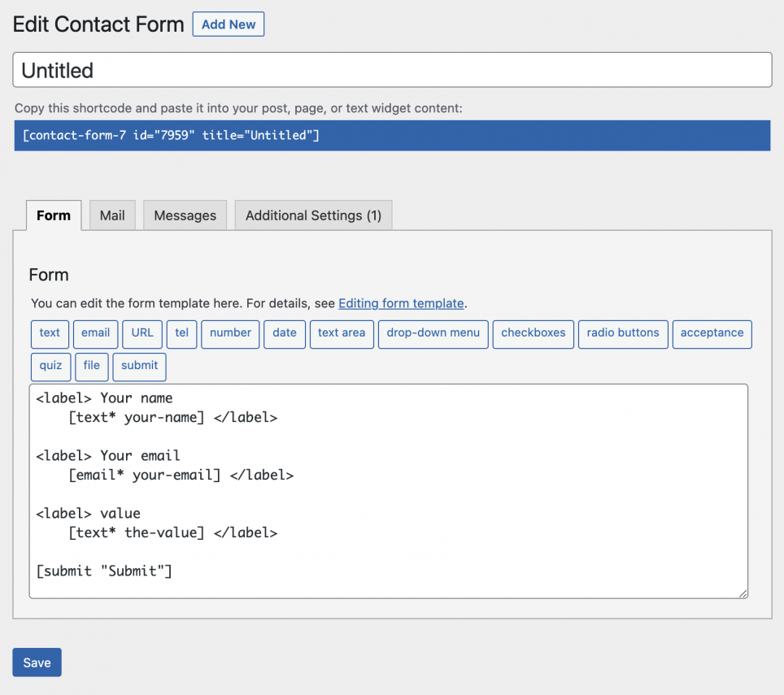The image size is (784, 695).
Task: Insert a text field tag
Action: [50, 334]
